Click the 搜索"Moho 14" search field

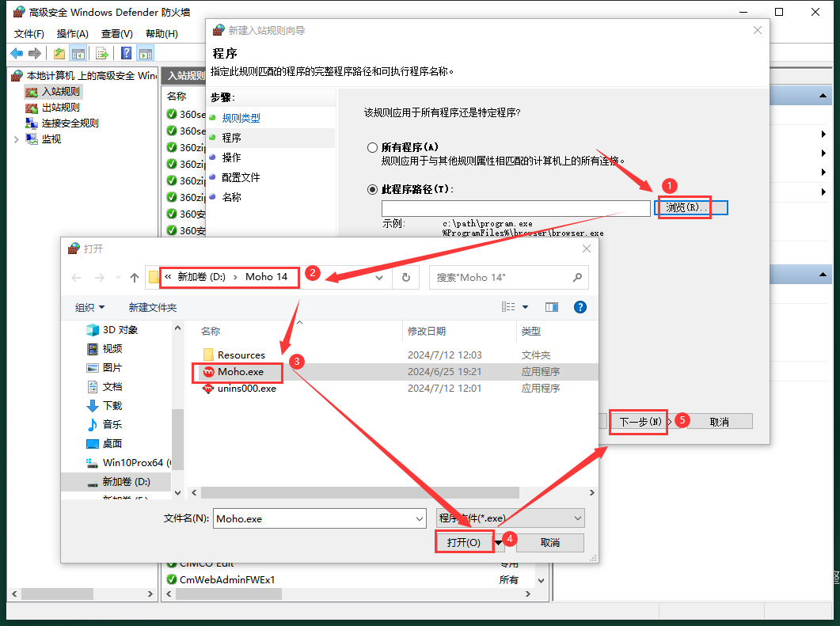click(x=509, y=278)
